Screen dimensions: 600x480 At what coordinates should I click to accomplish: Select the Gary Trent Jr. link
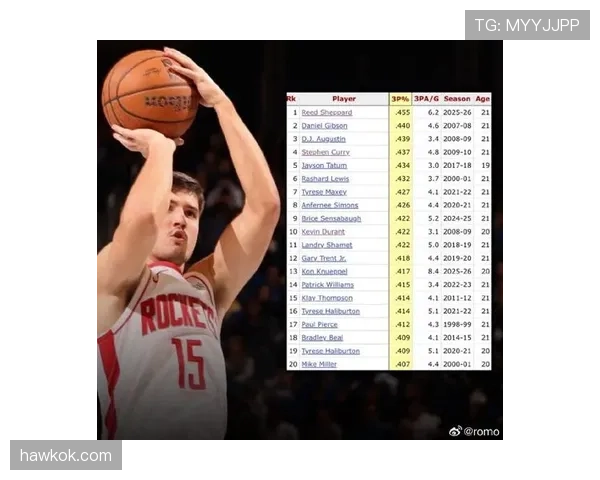pos(323,258)
